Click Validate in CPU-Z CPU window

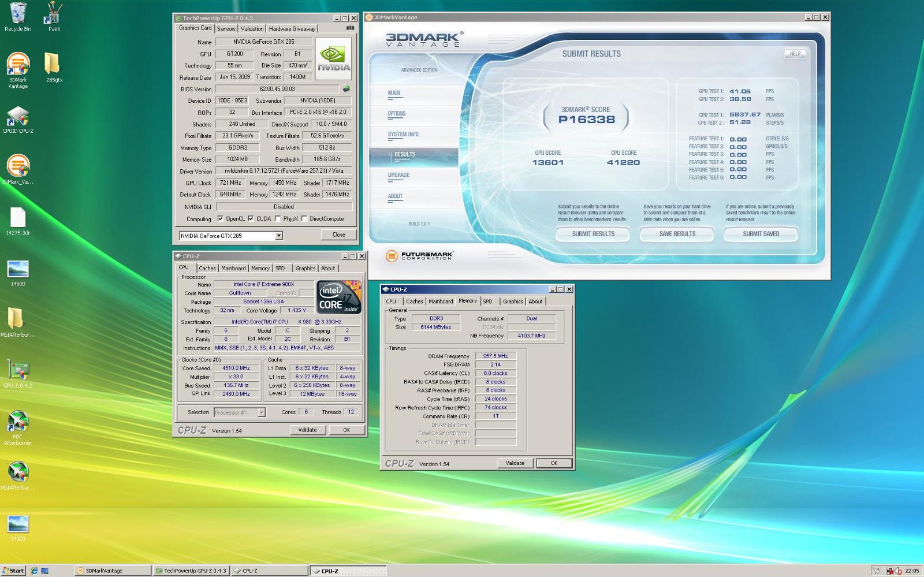click(307, 430)
